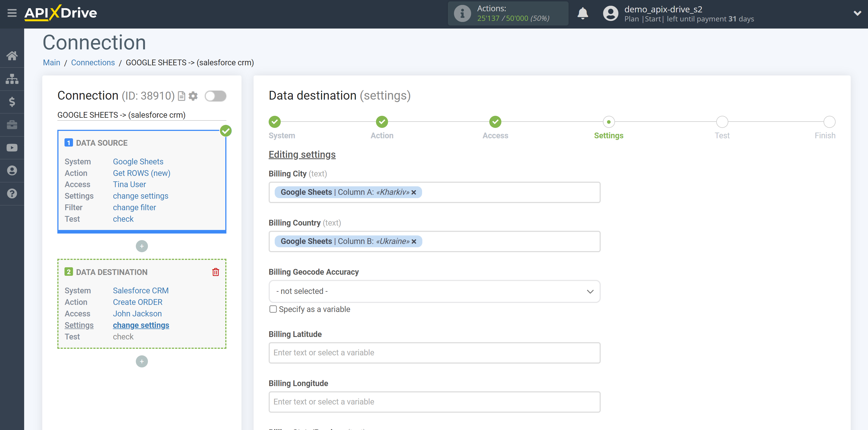The image size is (868, 430).
Task: Open the Connections breadcrumb link
Action: (x=93, y=63)
